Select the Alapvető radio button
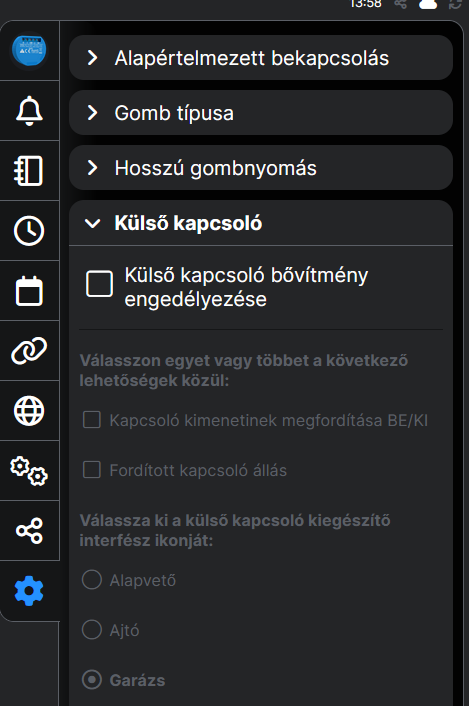This screenshot has width=469, height=706. point(92,579)
